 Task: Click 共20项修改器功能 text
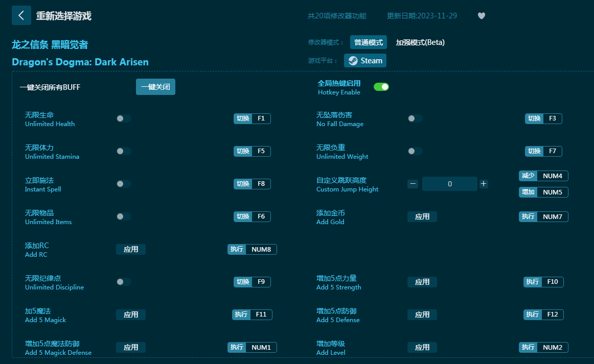click(337, 16)
